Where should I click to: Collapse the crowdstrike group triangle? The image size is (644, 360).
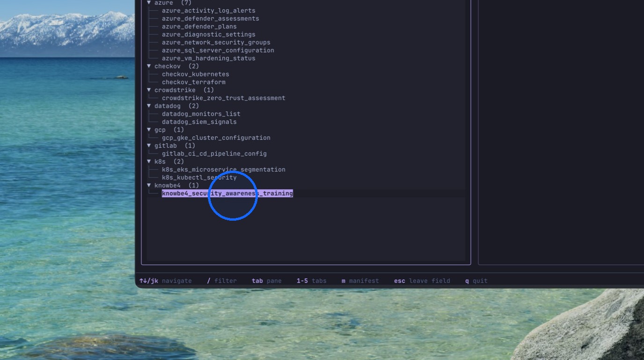[x=149, y=90]
